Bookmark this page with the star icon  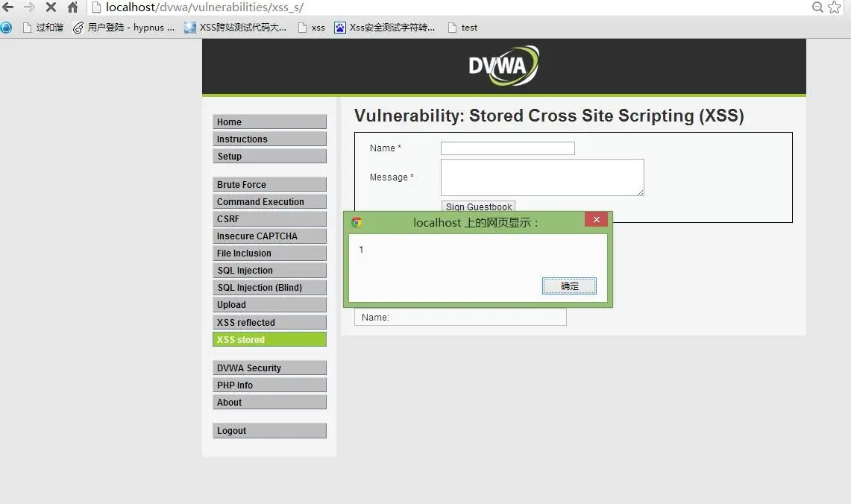[x=834, y=7]
